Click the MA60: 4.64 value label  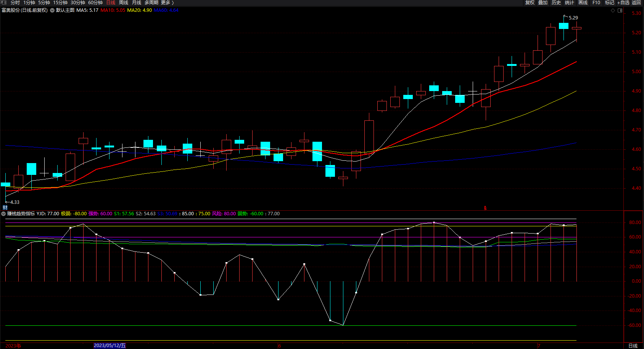(166, 10)
